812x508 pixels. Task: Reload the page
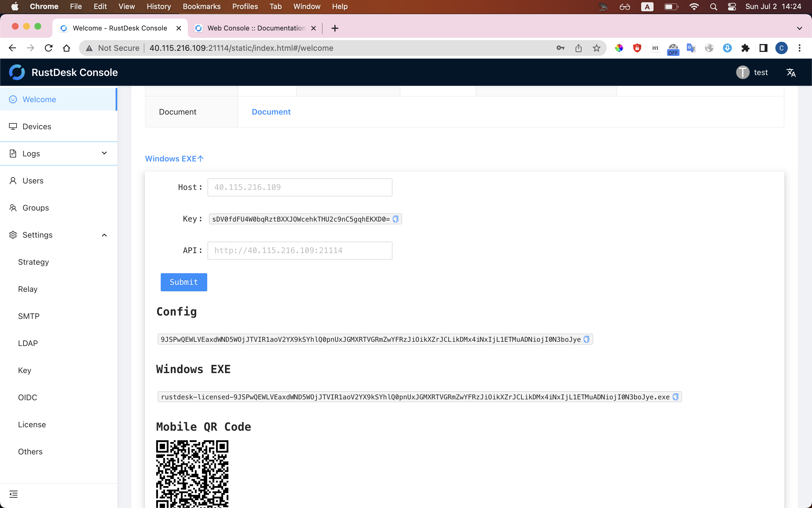click(49, 48)
